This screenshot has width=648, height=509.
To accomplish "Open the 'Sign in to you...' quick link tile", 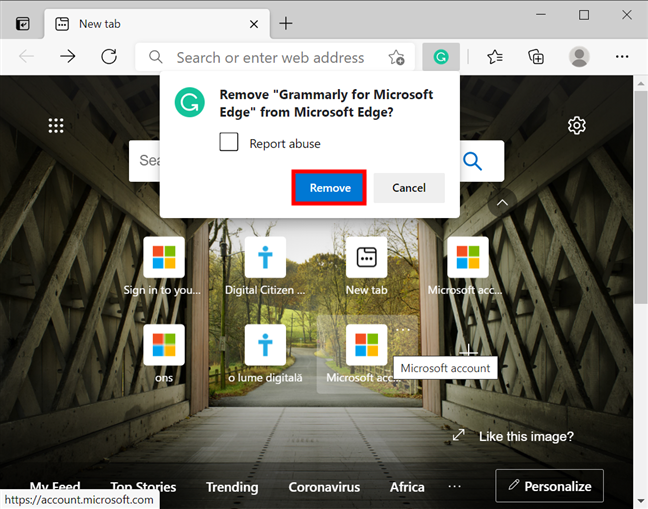I will [164, 257].
